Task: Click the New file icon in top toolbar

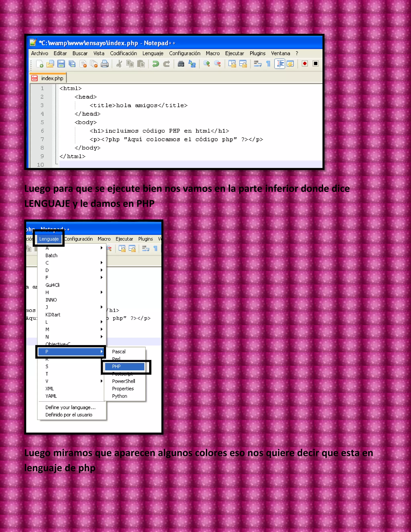Action: click(40, 64)
